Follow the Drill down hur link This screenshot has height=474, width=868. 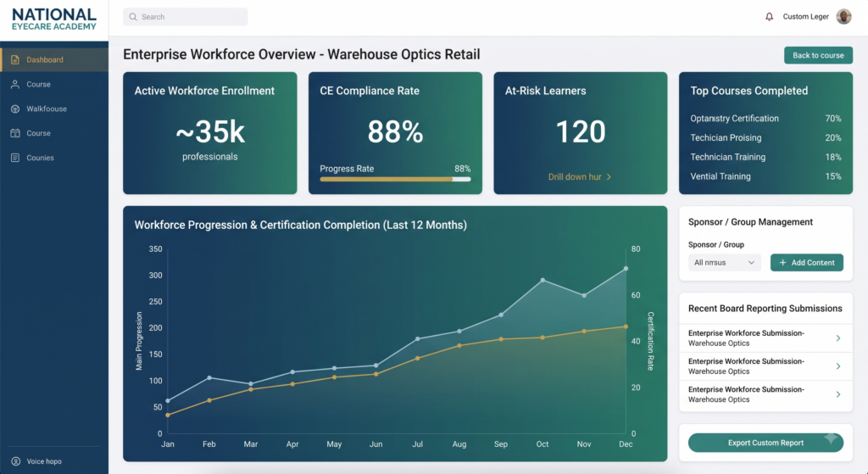click(580, 176)
